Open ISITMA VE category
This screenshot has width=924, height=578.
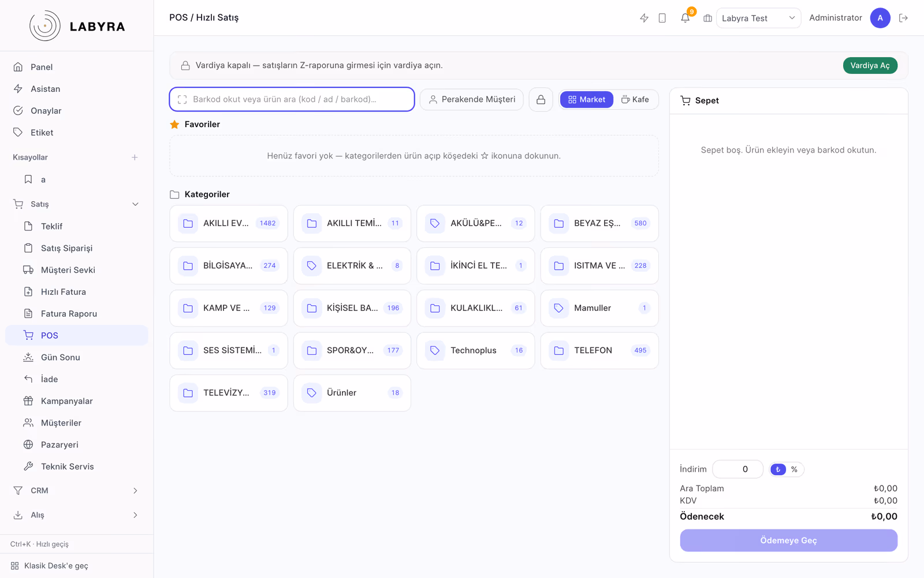(599, 266)
